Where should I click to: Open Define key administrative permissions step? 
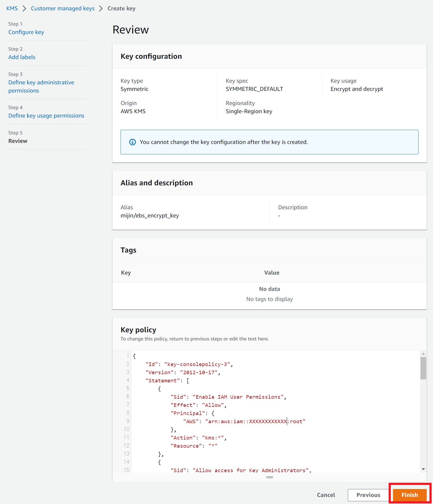tap(41, 87)
